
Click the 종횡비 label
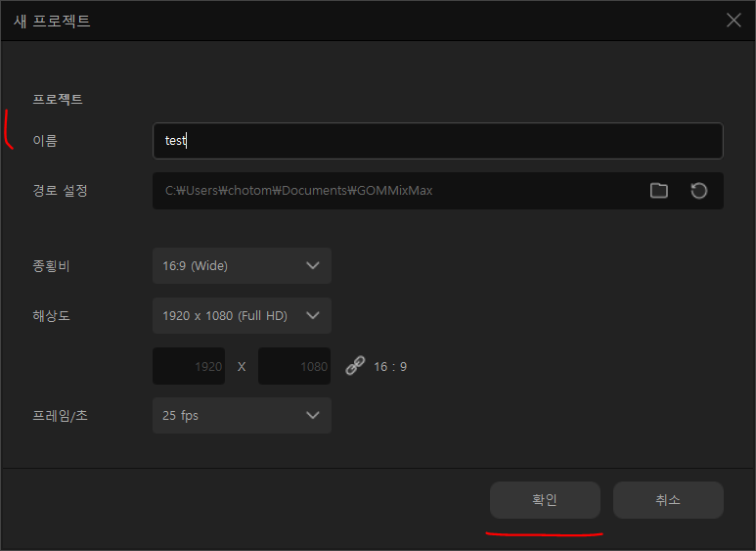[51, 266]
